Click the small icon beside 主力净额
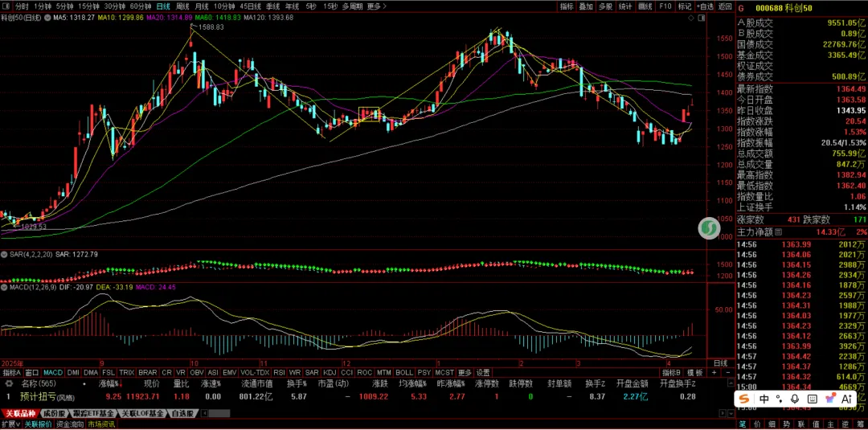 coord(778,232)
